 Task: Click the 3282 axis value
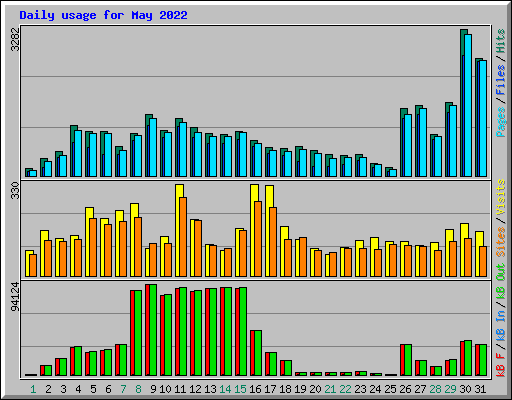pos(15,39)
